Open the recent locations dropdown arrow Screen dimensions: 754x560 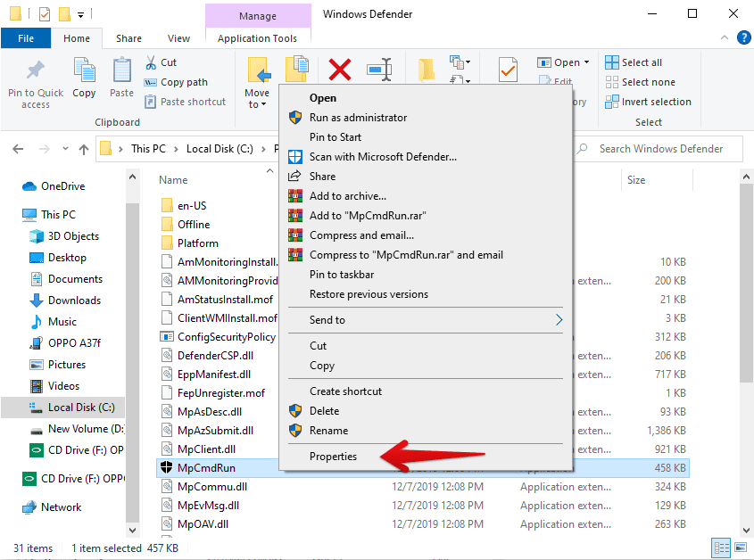pos(65,149)
